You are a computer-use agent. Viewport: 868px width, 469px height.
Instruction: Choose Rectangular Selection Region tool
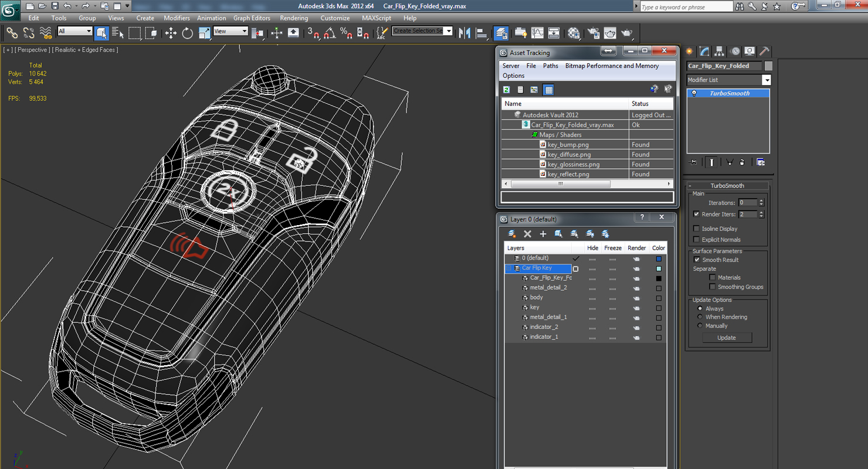pos(134,33)
